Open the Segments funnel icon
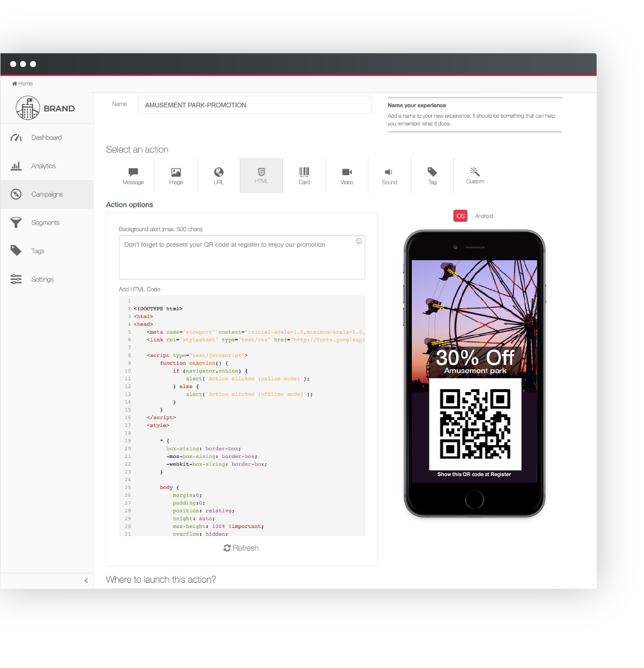 [x=16, y=222]
